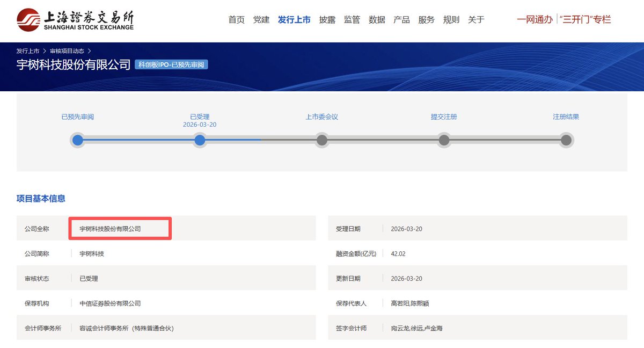
Task: Click the 公司简称 value 宇树科技
Action: coord(92,253)
